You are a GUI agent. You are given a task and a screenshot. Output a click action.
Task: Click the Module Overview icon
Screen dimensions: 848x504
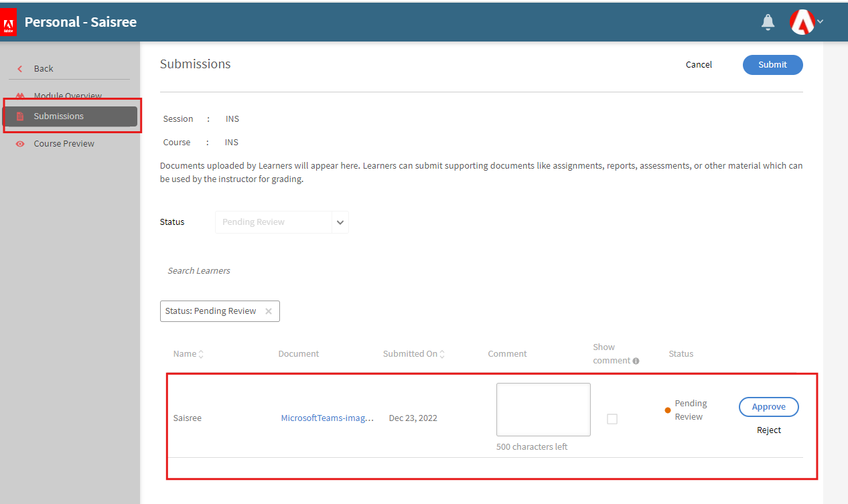coord(20,96)
